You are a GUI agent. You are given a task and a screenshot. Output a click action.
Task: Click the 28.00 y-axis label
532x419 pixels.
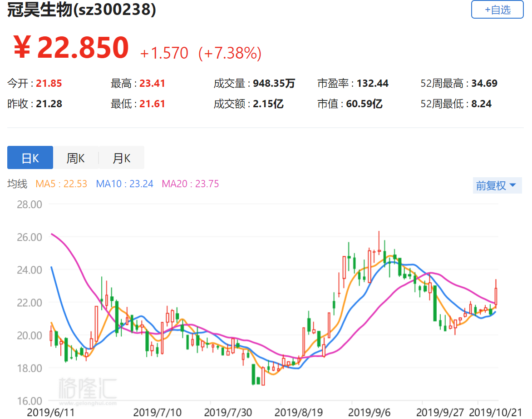[30, 205]
